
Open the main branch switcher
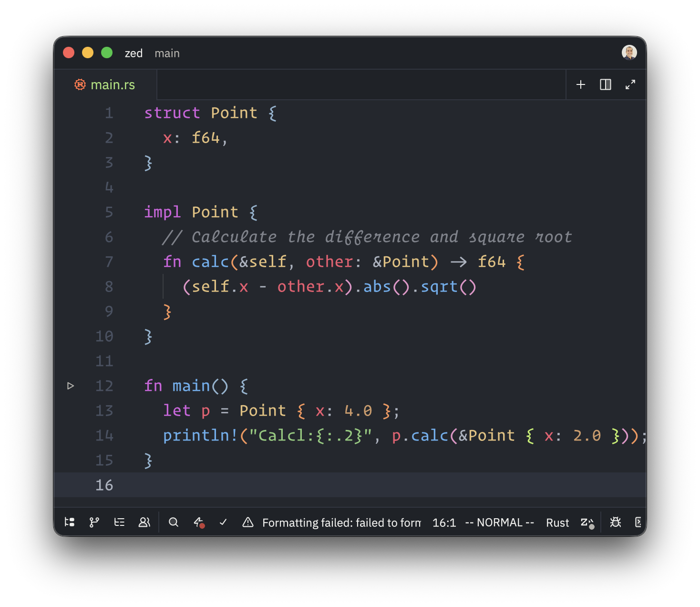tap(167, 53)
